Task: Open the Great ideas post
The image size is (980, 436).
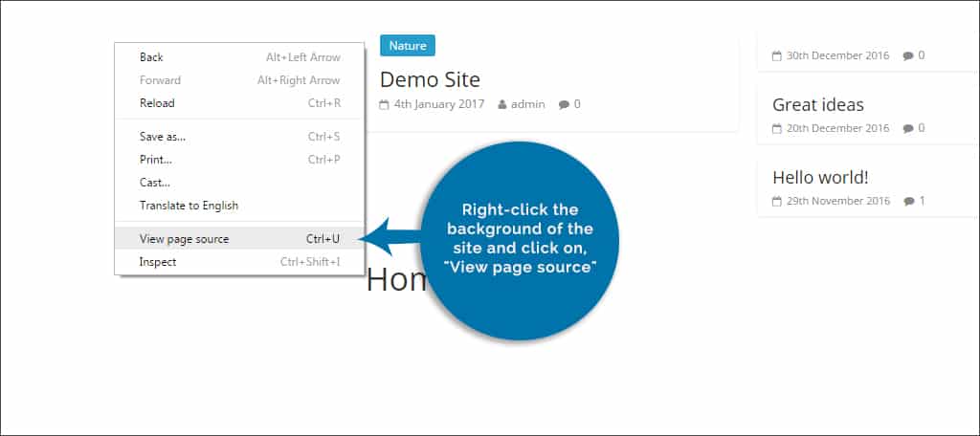Action: pos(818,104)
